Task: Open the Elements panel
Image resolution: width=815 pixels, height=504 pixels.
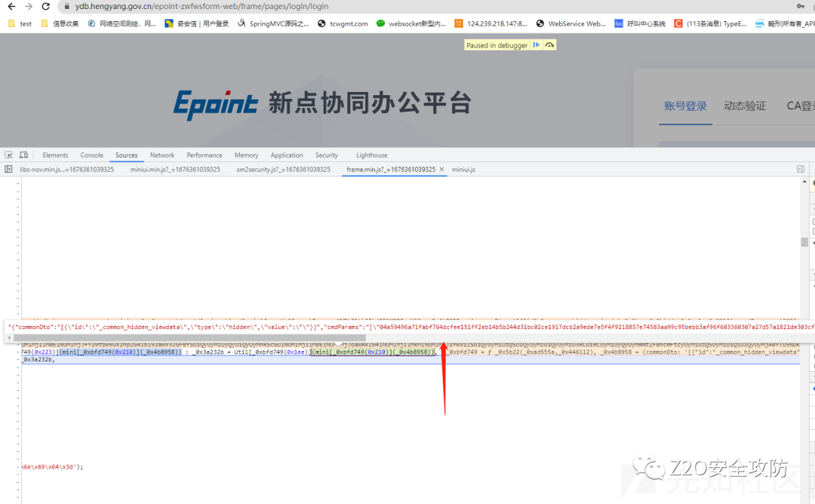Action: [55, 155]
